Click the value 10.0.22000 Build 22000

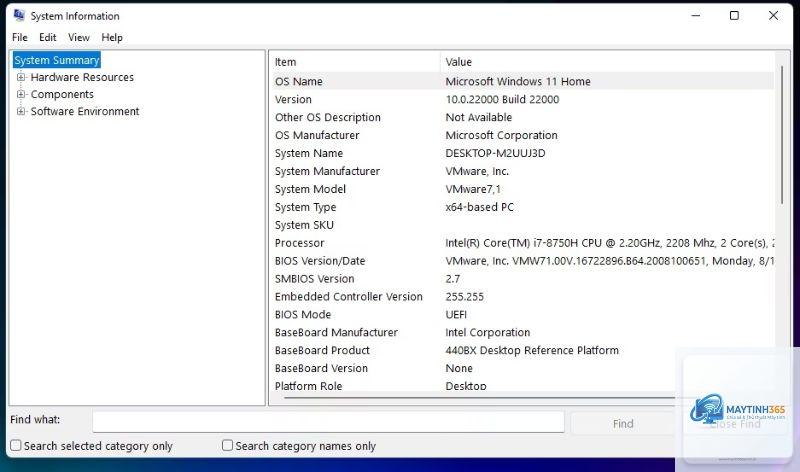point(502,100)
